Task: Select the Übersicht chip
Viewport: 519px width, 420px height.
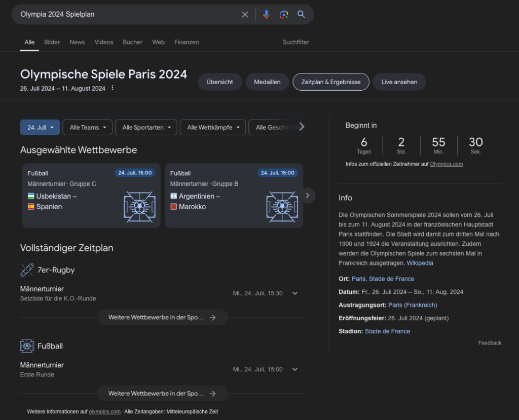Action: [x=220, y=82]
